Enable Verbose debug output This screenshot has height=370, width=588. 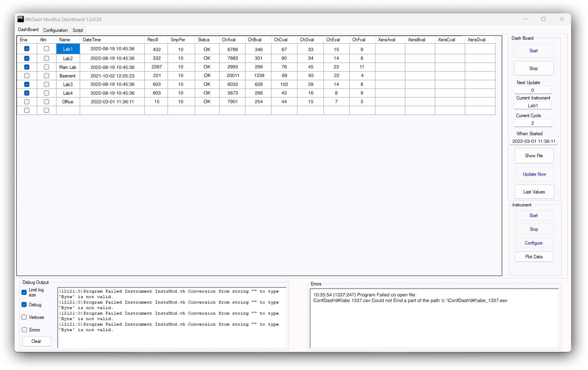click(24, 317)
